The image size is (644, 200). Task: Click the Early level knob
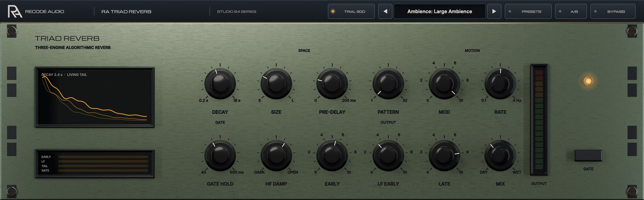pyautogui.click(x=332, y=155)
